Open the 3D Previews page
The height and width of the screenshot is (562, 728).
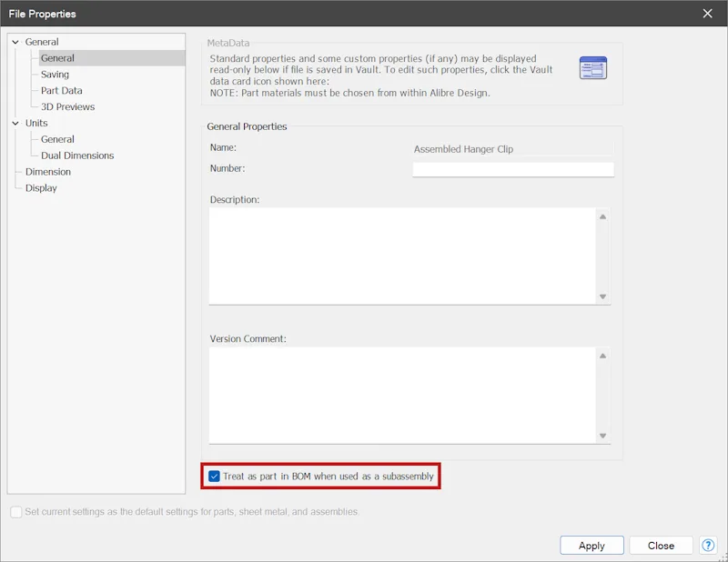pos(67,106)
